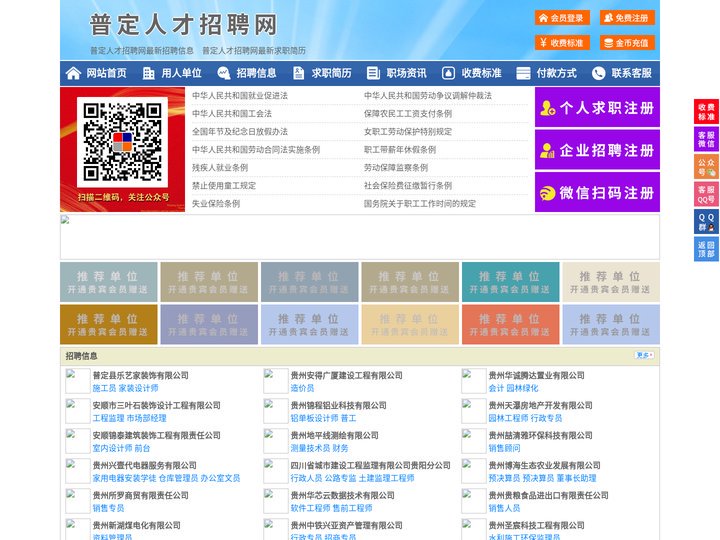Viewport: 720px width, 540px height.
Task: Open 社会保险费征缴暂行条例 link
Action: coord(408,186)
